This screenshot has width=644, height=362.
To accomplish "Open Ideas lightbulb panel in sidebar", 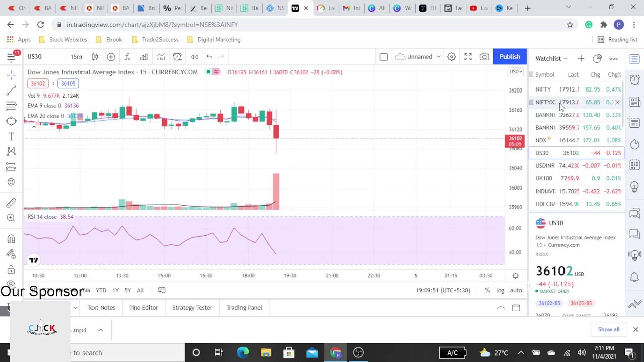I will point(635,186).
